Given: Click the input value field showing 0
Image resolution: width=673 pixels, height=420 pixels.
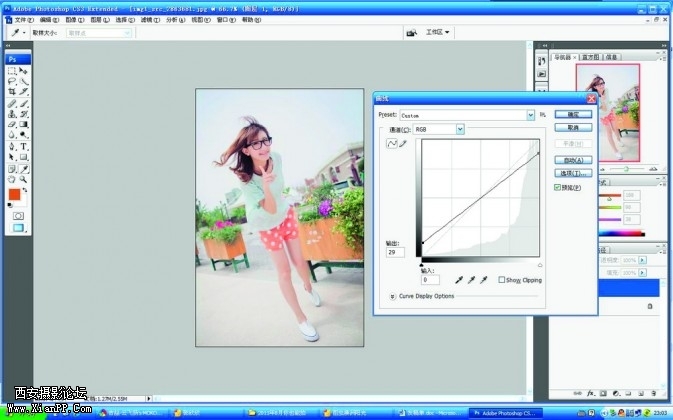Looking at the screenshot, I should [430, 280].
